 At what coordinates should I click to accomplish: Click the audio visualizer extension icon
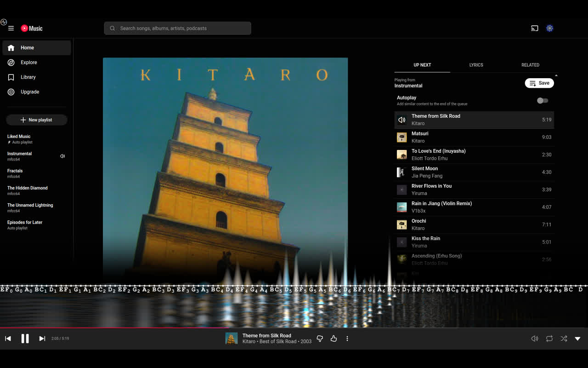coord(4,22)
